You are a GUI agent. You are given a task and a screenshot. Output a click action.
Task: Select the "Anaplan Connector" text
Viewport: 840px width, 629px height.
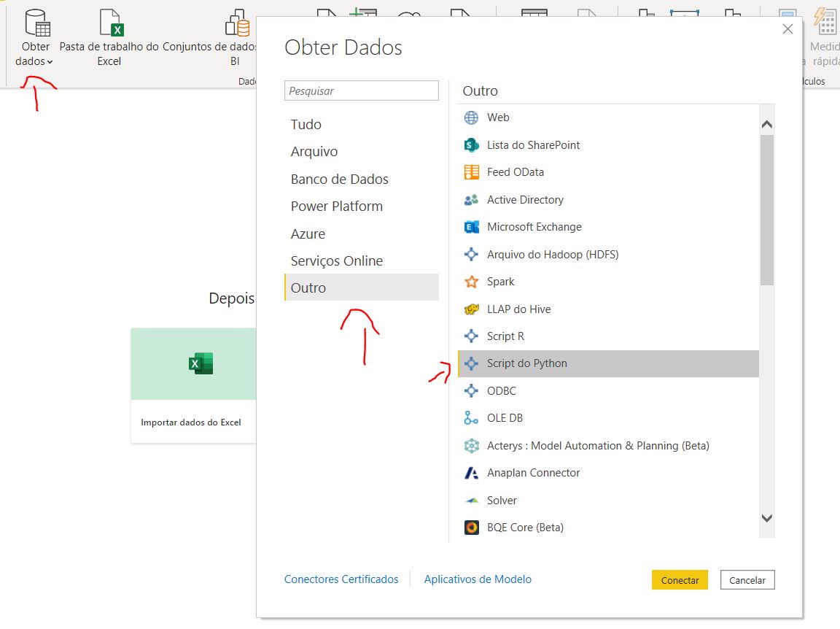click(x=533, y=473)
